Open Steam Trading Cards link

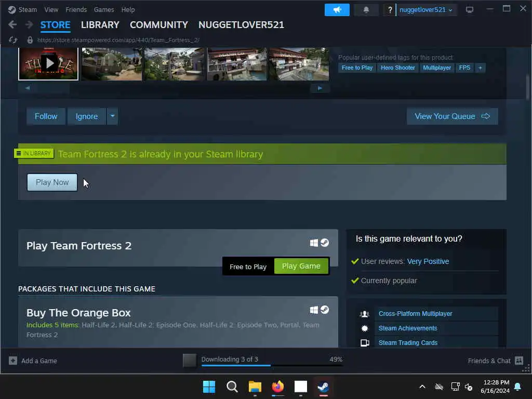408,343
